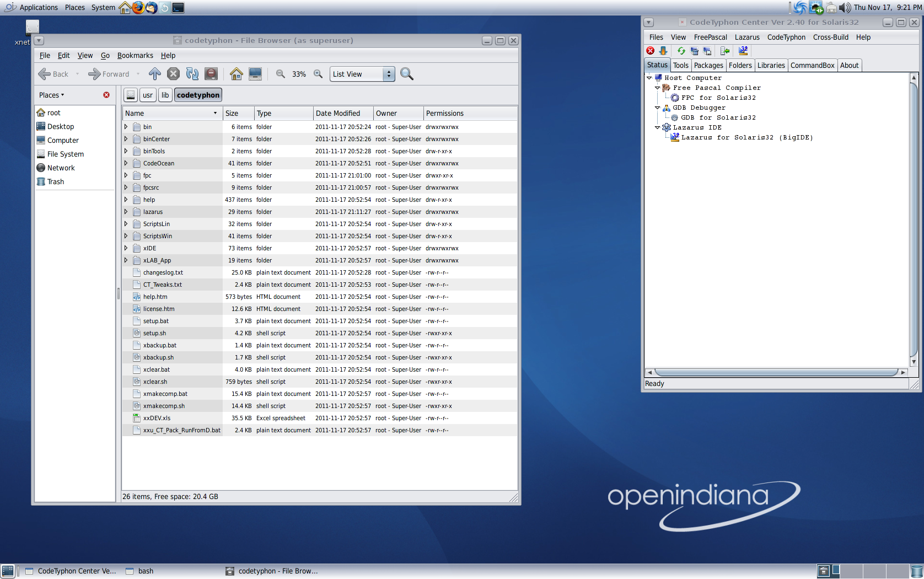Click the trash-can windows icon in CodeTyphon toolbar

(x=695, y=51)
